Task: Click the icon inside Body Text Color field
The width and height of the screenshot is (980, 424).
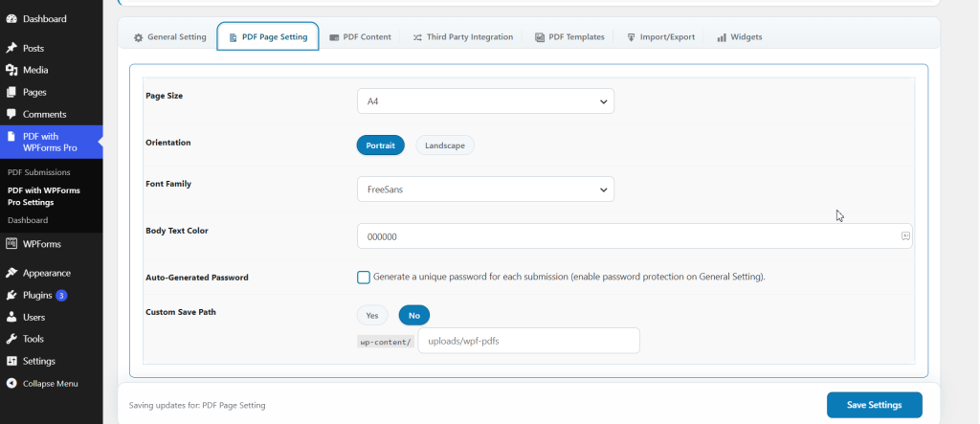Action: [905, 235]
